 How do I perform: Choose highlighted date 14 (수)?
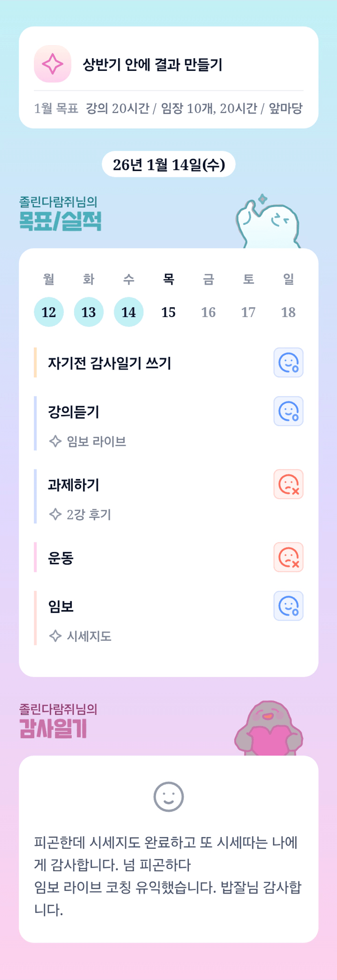tap(128, 312)
